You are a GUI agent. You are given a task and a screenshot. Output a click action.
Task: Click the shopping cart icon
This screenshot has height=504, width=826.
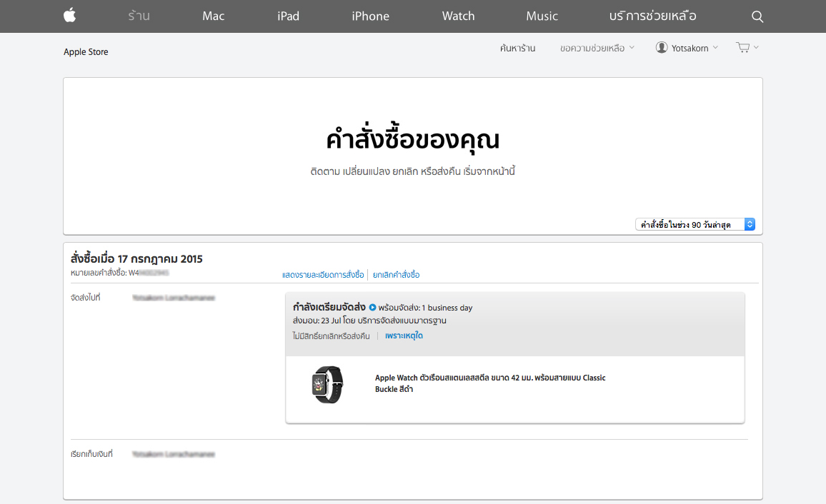[743, 47]
